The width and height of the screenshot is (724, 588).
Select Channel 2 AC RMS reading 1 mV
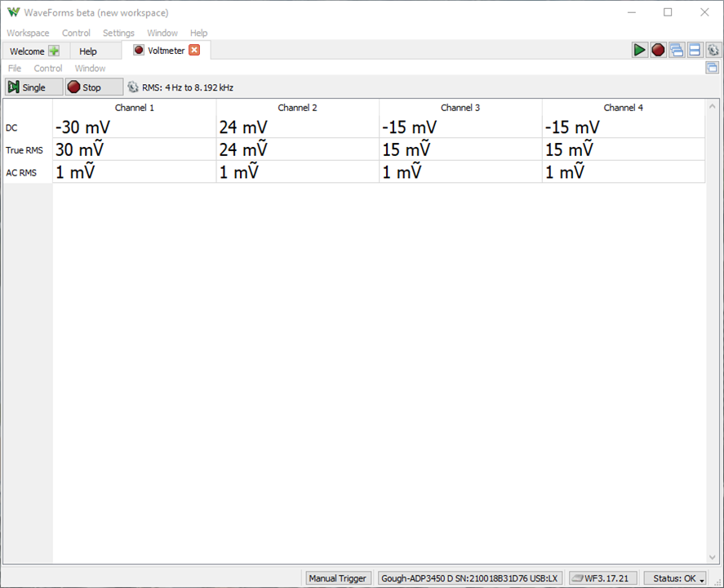pos(297,171)
